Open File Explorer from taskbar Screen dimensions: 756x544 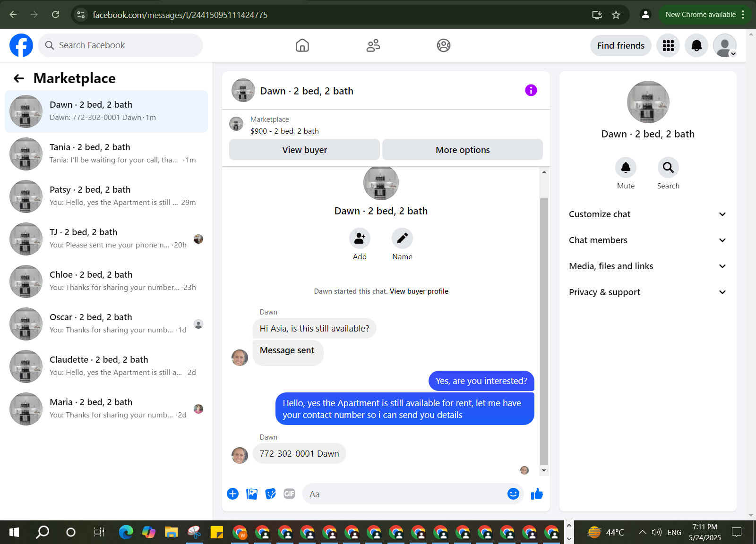pos(171,532)
